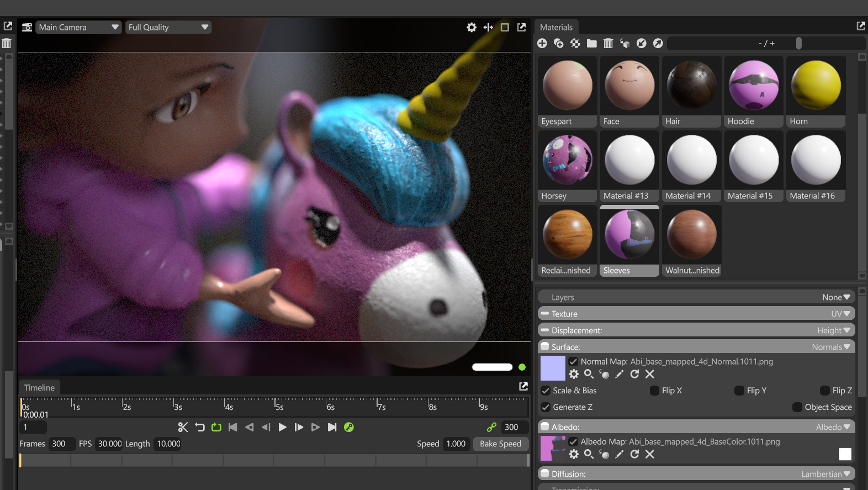
Task: Enable Flip Y
Action: (739, 391)
